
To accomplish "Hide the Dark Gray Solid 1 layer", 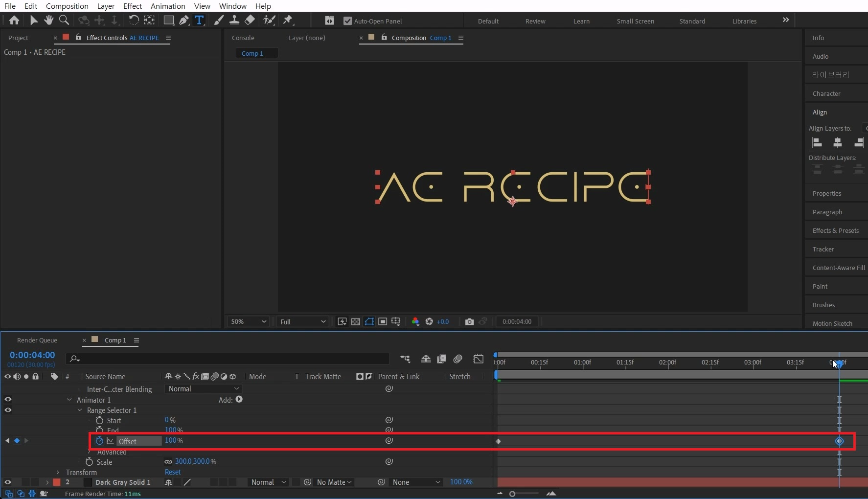I will (x=8, y=482).
